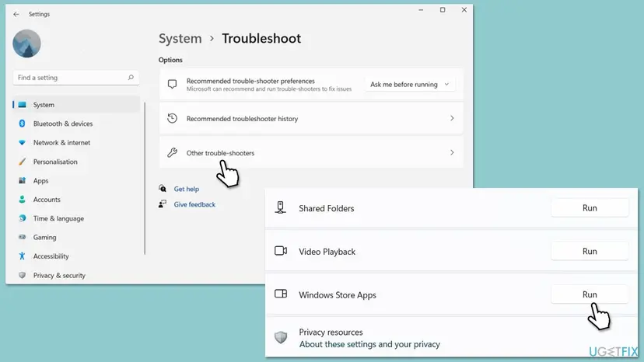
Task: Run the Shared Folders troubleshooter
Action: click(590, 208)
